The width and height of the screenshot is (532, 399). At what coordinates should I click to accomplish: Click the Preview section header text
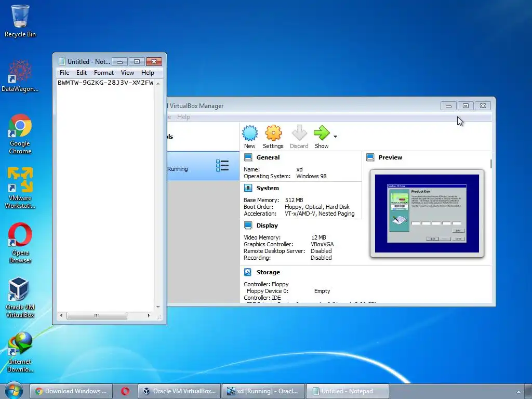coord(390,157)
